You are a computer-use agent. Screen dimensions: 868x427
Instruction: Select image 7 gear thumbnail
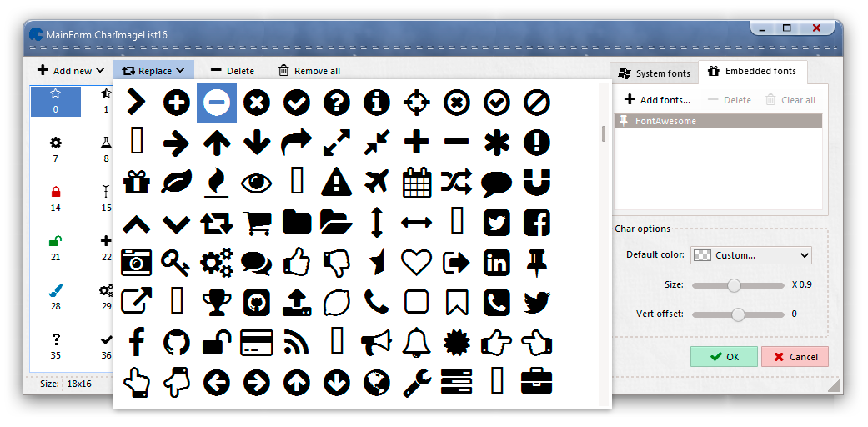(55, 149)
